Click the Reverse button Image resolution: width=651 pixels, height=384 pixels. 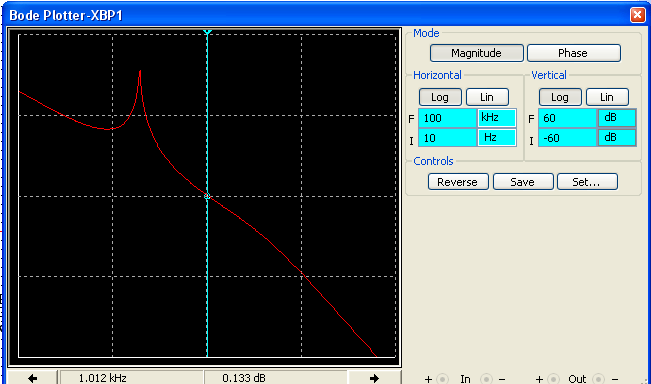point(458,182)
